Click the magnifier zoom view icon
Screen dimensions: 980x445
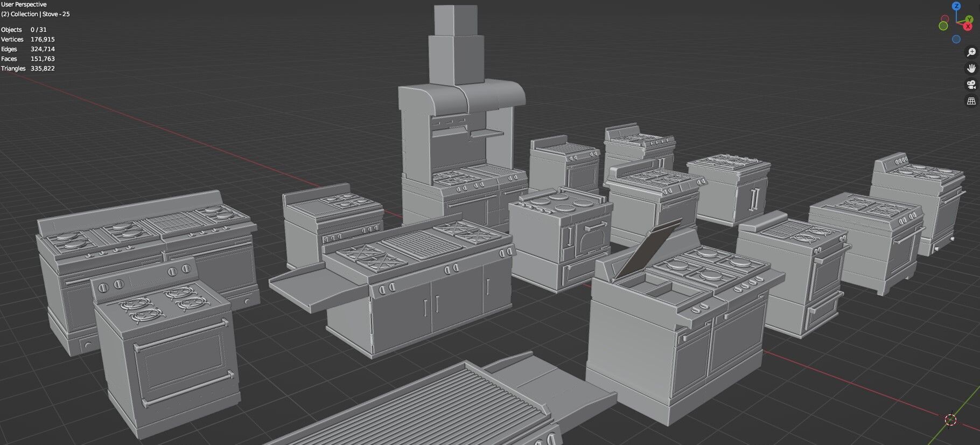click(971, 52)
